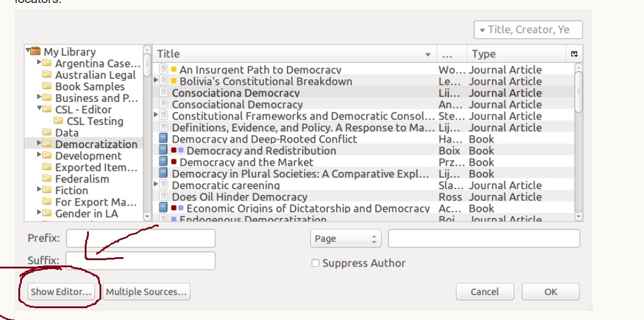Expand the Gender in LA collection

[x=39, y=212]
